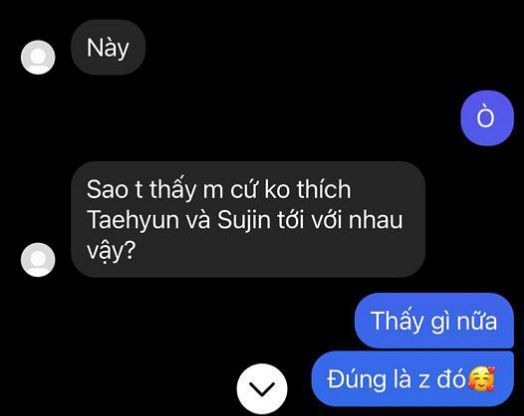Click the word "Đúng" in the blue bubble
The height and width of the screenshot is (416, 524).
(356, 380)
